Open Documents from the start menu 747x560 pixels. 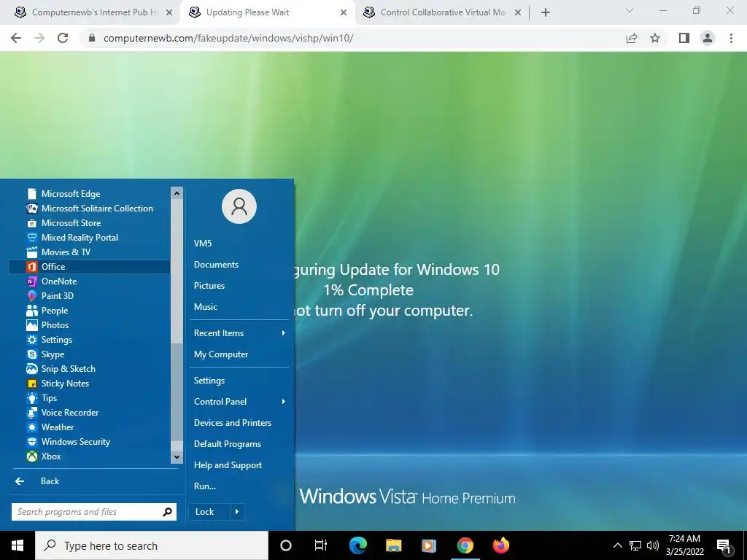(216, 264)
